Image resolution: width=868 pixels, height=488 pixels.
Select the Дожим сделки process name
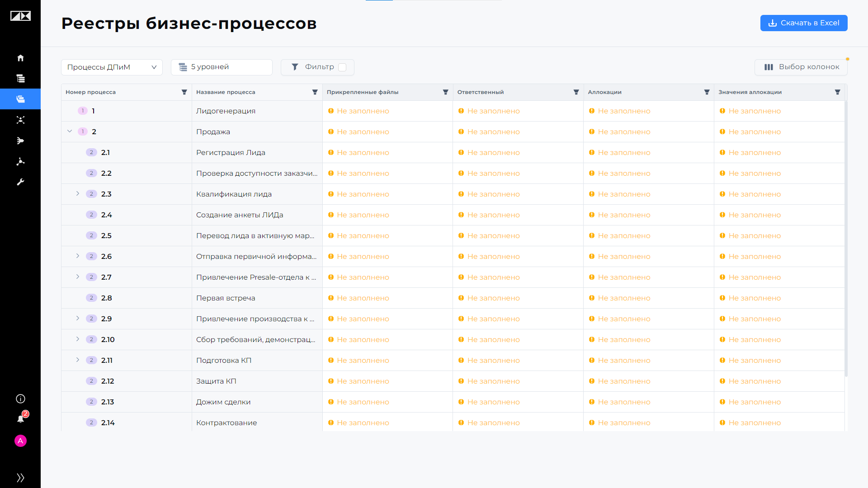pos(223,402)
